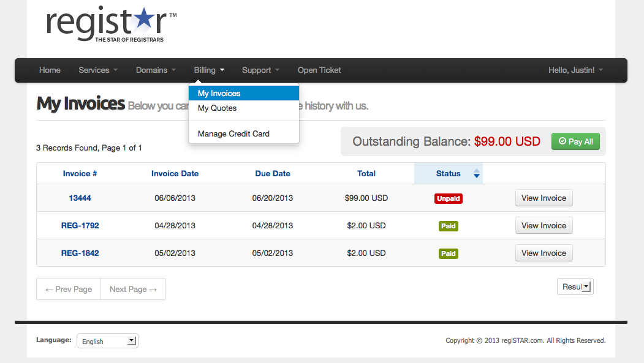Open the English language selector
This screenshot has height=363, width=644.
coord(107,341)
